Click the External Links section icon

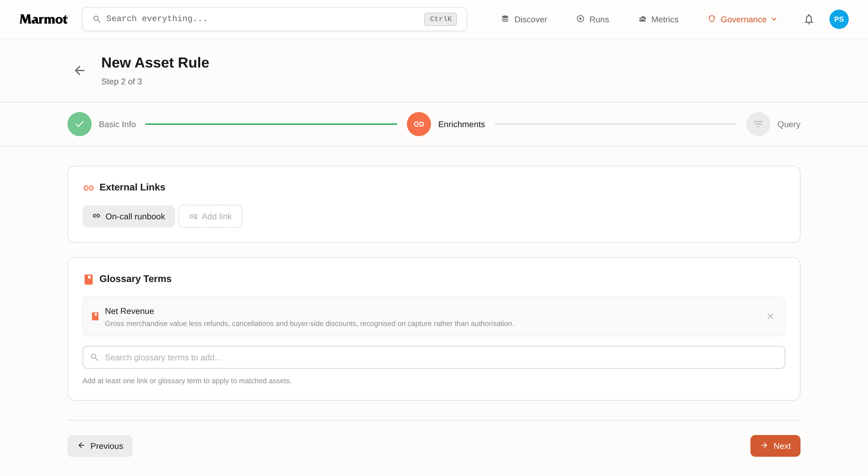click(x=89, y=188)
